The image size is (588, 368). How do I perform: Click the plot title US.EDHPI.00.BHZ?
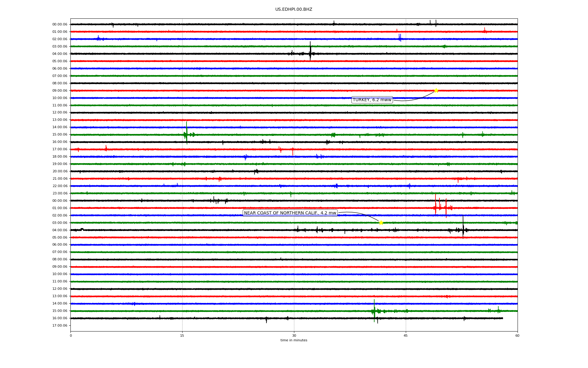pyautogui.click(x=294, y=10)
